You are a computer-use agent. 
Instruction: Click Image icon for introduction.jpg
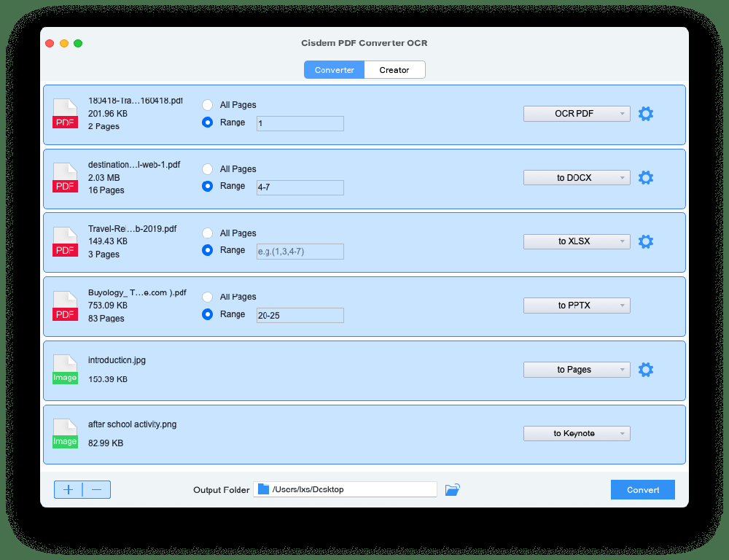65,370
